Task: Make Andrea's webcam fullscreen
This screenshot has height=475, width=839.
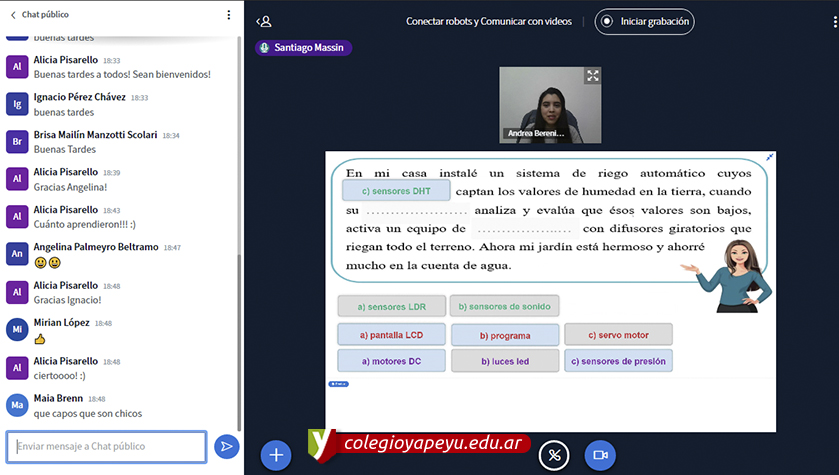Action: click(592, 76)
